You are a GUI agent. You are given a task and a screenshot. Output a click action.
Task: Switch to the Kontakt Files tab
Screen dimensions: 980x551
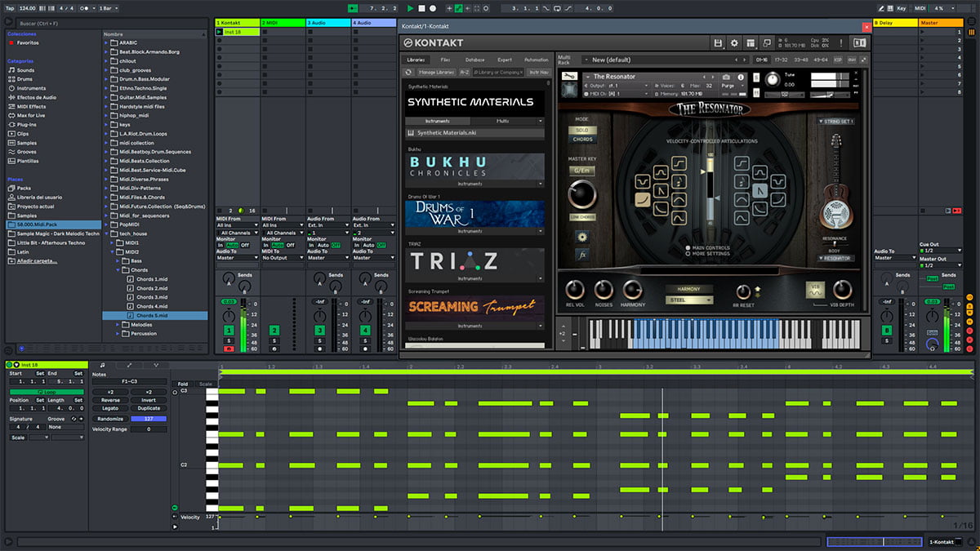tap(445, 60)
